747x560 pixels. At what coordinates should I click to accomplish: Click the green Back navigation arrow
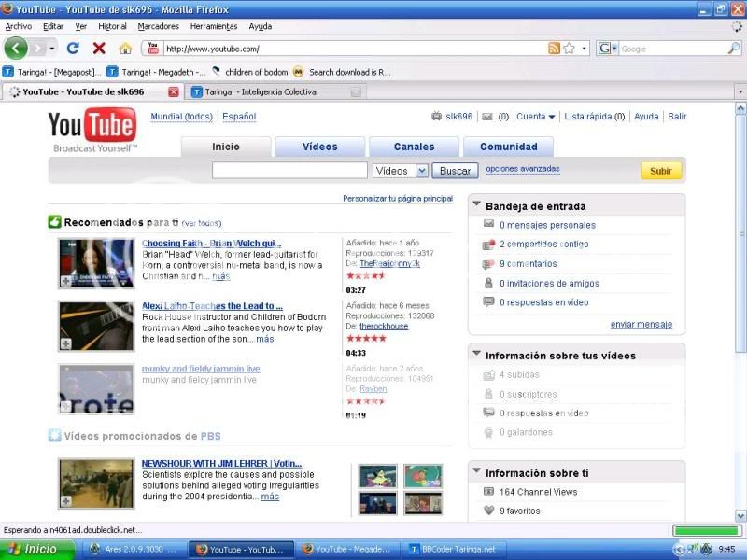click(x=16, y=49)
